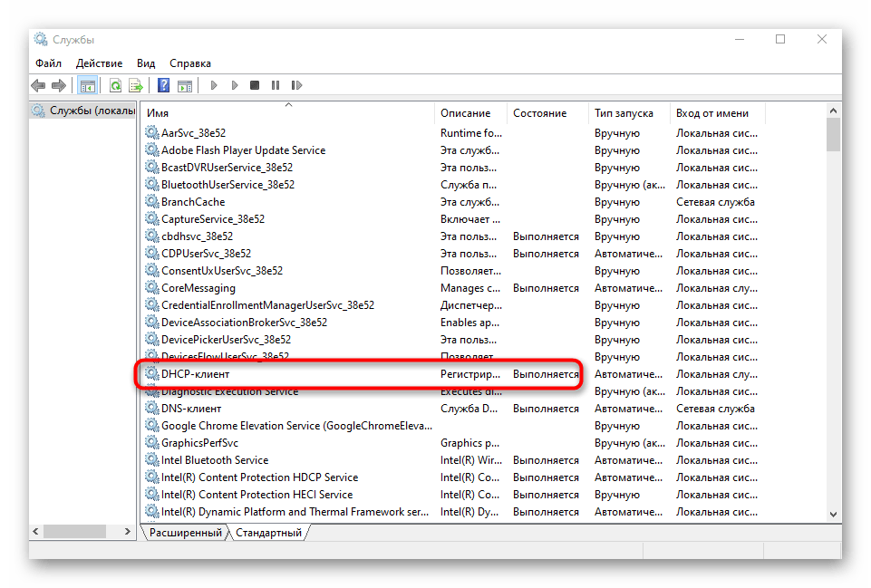Click the Export list toolbar icon
This screenshot has height=588, width=871.
click(x=135, y=86)
